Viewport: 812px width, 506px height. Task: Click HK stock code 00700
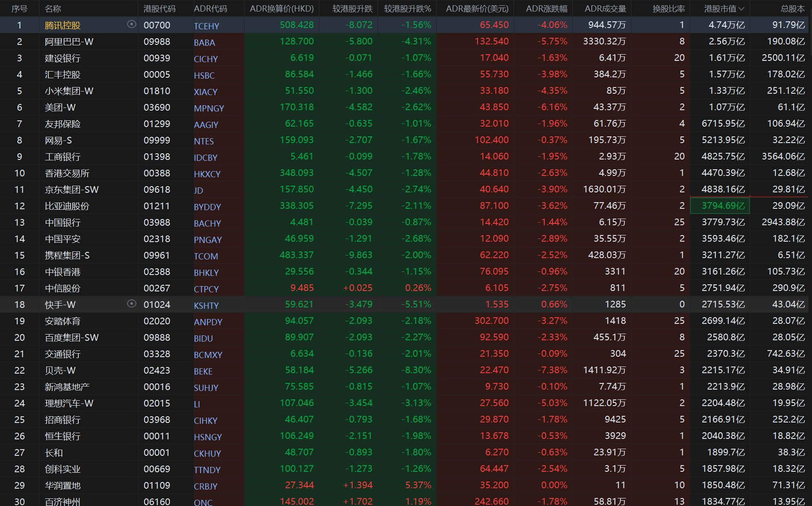tap(157, 25)
